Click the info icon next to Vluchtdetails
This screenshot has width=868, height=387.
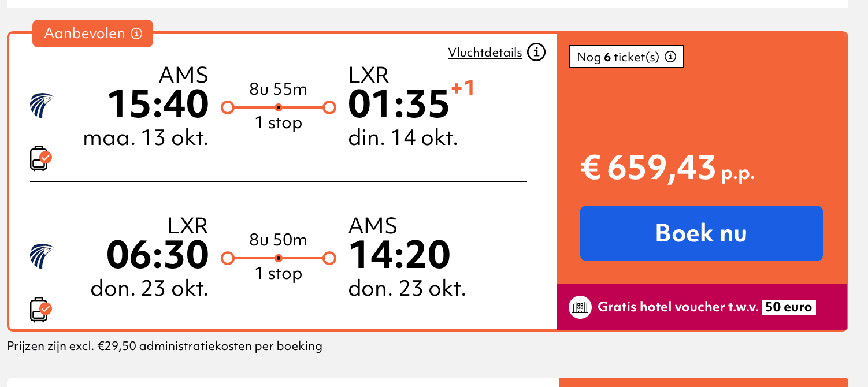[x=536, y=53]
